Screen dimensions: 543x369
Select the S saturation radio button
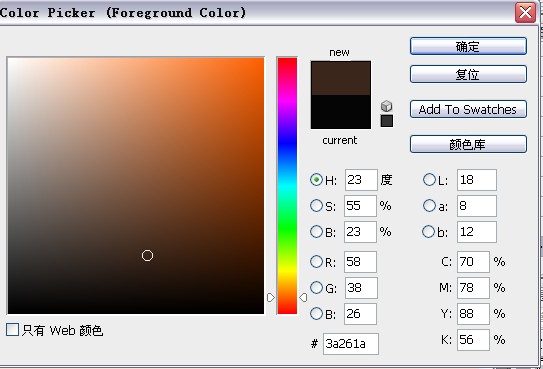316,206
